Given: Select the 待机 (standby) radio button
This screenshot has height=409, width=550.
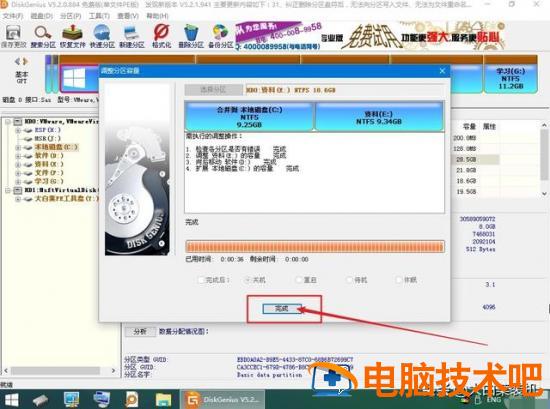Looking at the screenshot, I should [349, 280].
